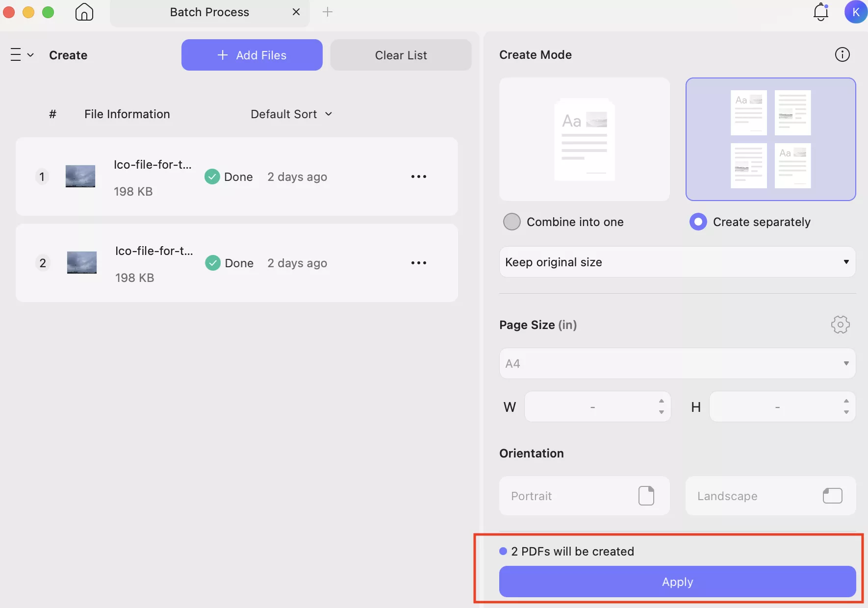
Task: Open Keep original size dropdown
Action: click(x=677, y=262)
